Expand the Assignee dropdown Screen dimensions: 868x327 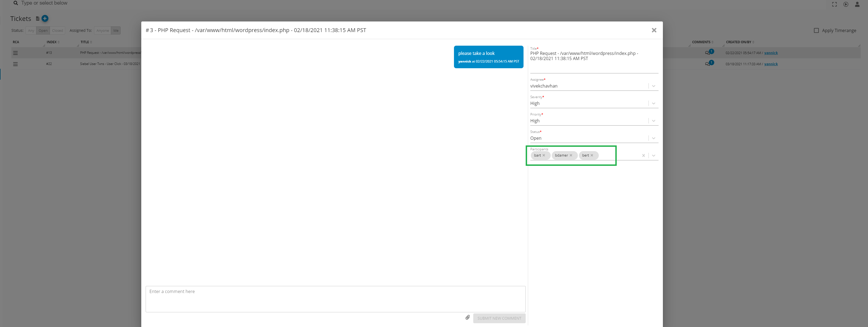coord(653,86)
